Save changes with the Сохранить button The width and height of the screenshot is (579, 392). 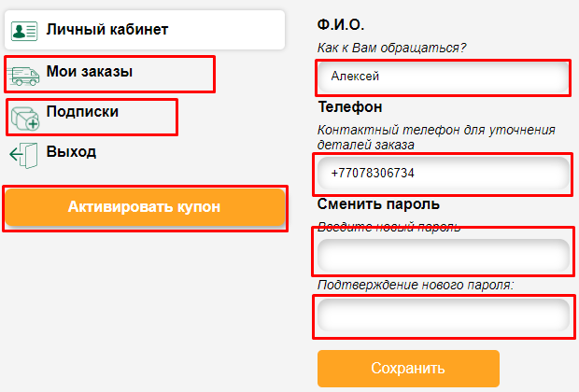click(408, 368)
